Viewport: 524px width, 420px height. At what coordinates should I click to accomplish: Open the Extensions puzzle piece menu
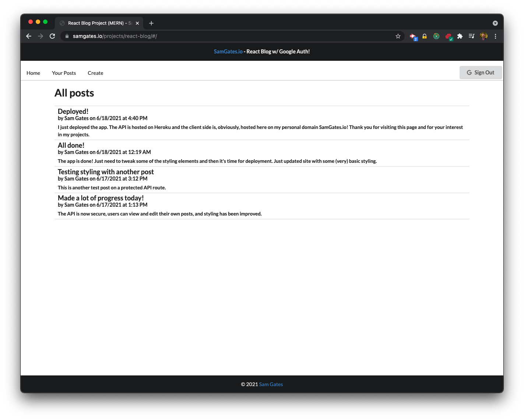(460, 36)
